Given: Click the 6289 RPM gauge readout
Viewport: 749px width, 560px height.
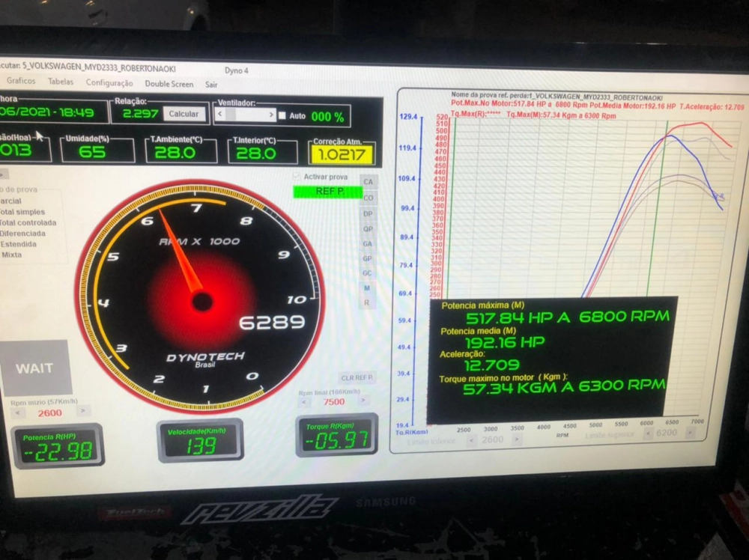Looking at the screenshot, I should (x=271, y=322).
